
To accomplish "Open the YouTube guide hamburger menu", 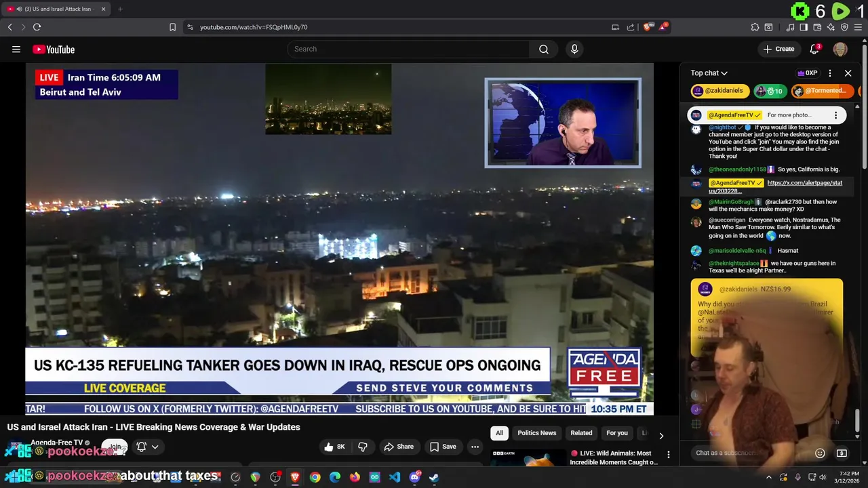I will click(16, 49).
